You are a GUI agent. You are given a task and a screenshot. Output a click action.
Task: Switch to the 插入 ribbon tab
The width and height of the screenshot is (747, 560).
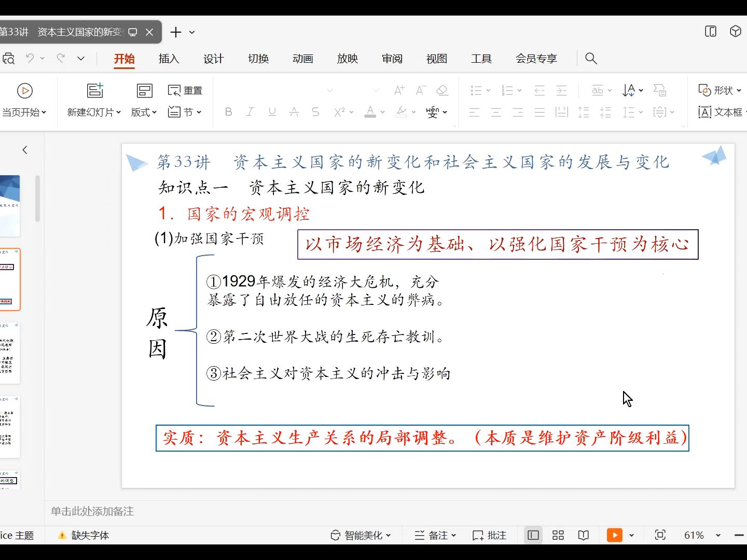click(168, 59)
